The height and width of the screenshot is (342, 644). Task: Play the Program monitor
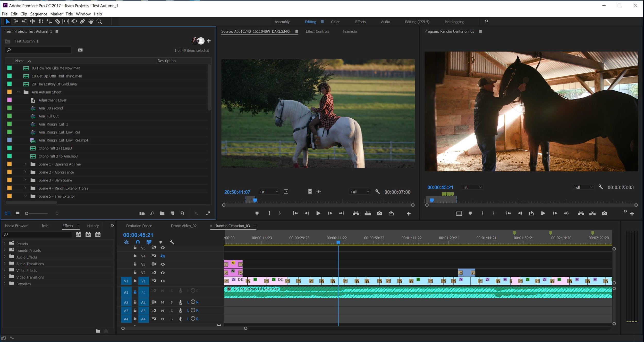pos(543,213)
